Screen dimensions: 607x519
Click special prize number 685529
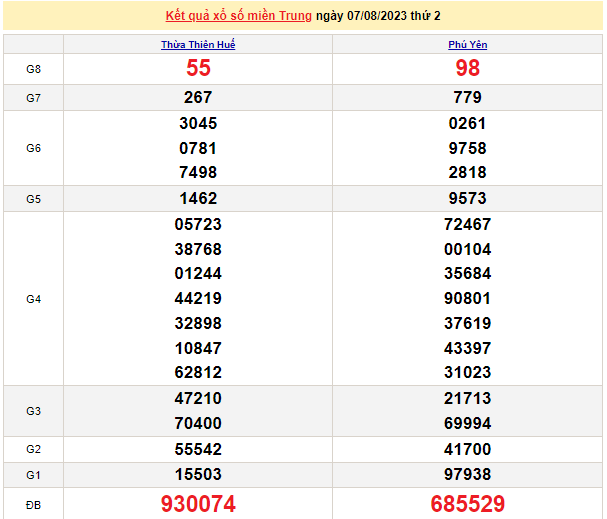tap(467, 504)
